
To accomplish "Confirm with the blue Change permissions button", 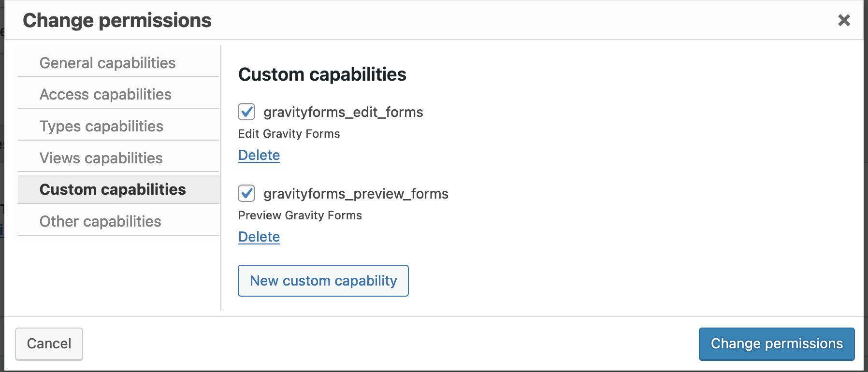I will click(777, 343).
